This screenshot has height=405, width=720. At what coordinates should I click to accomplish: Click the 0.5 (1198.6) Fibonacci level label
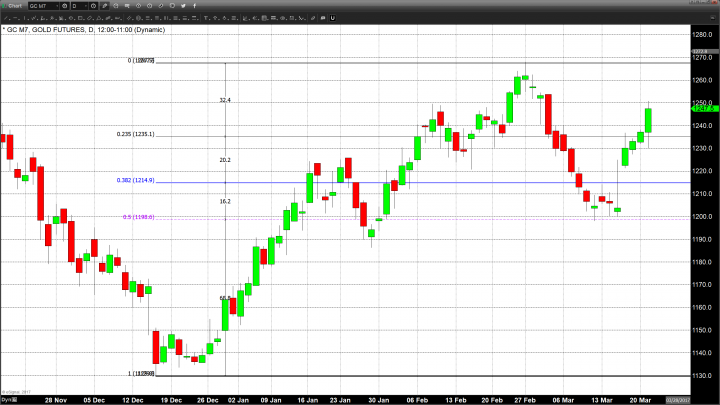pyautogui.click(x=138, y=217)
